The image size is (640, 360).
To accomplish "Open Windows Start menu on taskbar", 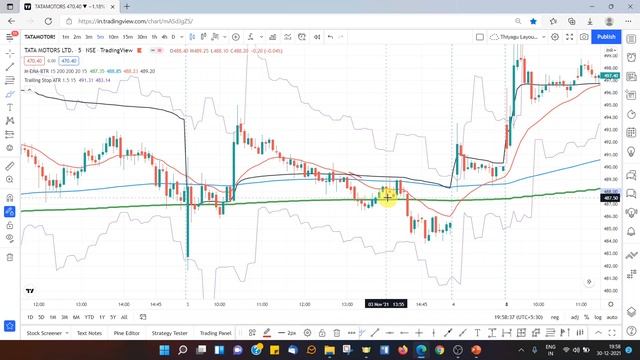I will click(x=164, y=350).
